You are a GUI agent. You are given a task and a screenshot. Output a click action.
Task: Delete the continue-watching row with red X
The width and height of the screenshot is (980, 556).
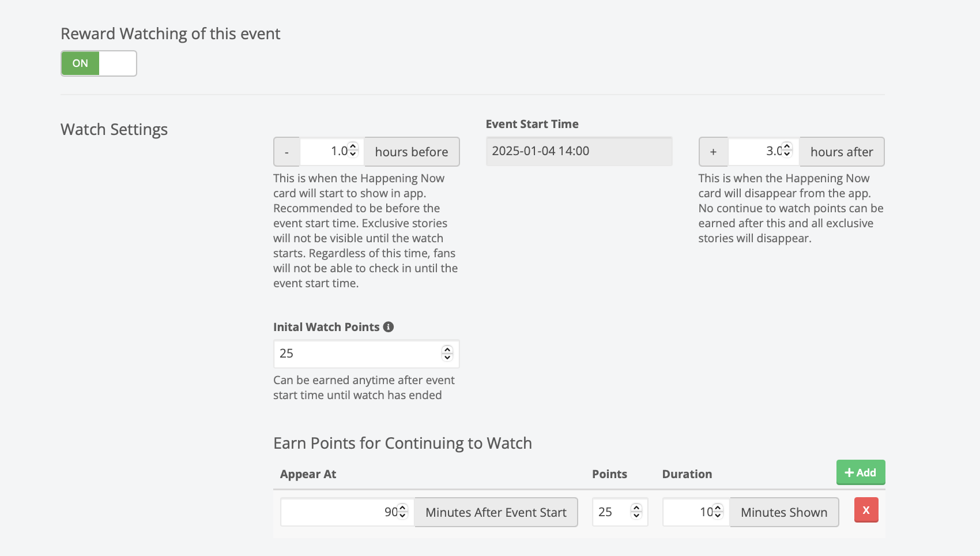point(866,510)
